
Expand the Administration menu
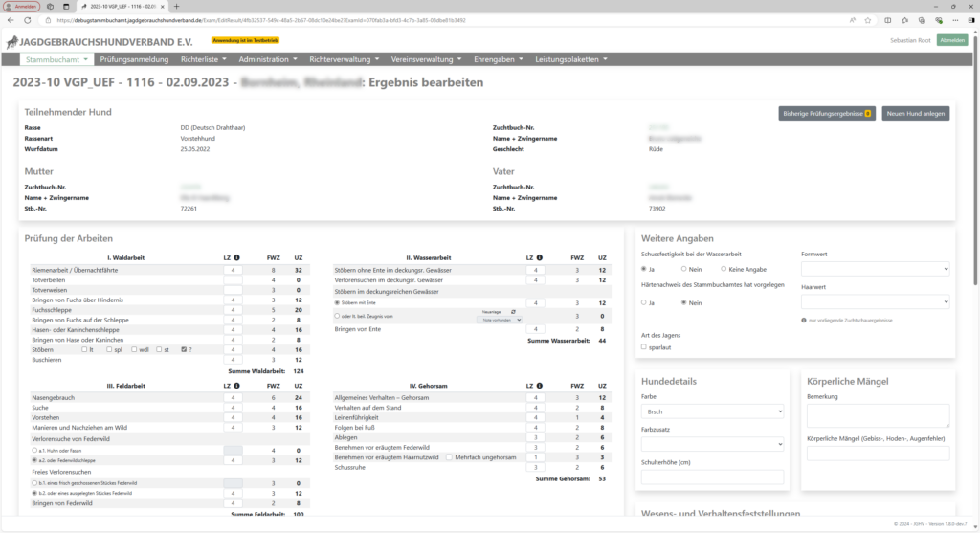(268, 59)
